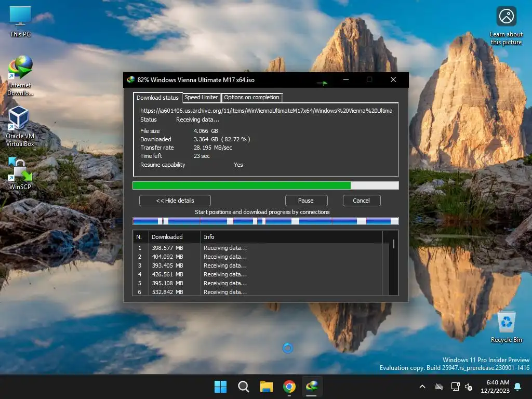The image size is (532, 399).
Task: Open Recycle Bin on desktop
Action: coord(506,327)
